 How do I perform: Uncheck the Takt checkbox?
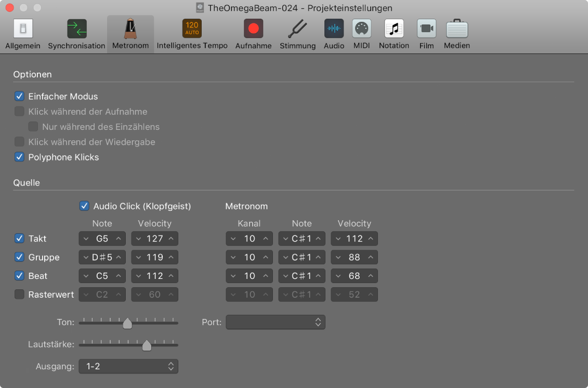[20, 238]
